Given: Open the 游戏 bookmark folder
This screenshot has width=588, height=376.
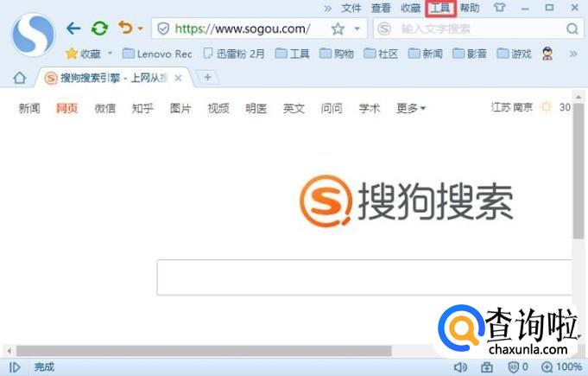Looking at the screenshot, I should pos(514,54).
